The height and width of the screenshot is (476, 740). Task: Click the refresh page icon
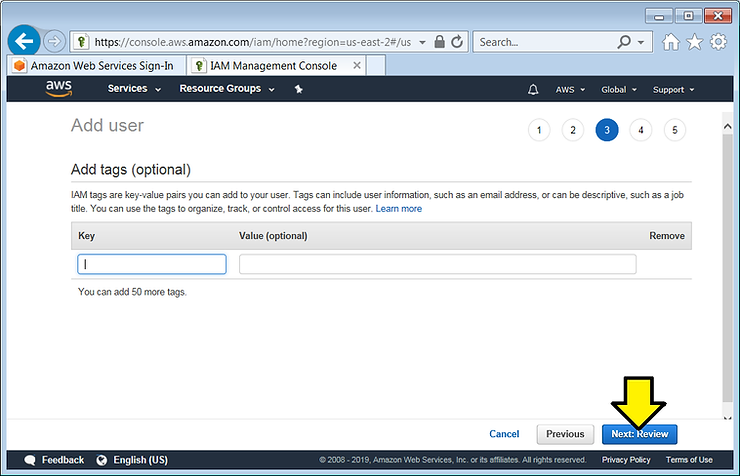457,42
